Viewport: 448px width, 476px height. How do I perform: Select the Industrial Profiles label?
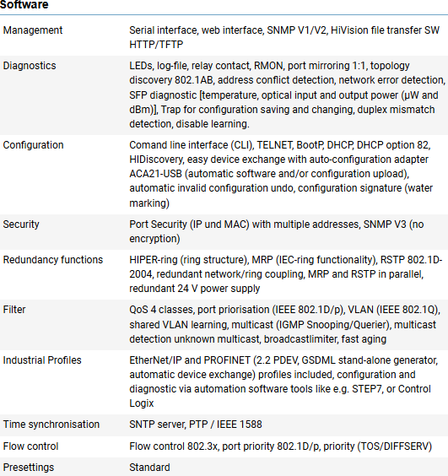[x=42, y=360]
